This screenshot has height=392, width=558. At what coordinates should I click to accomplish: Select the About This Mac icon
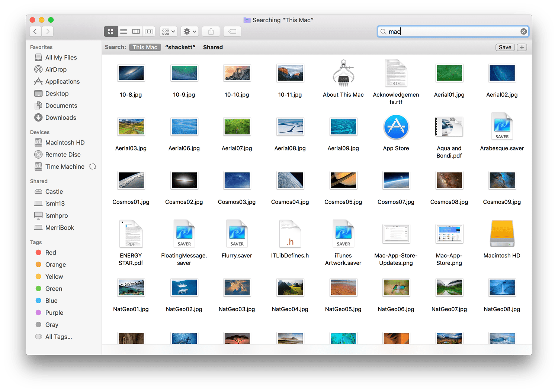pyautogui.click(x=343, y=74)
